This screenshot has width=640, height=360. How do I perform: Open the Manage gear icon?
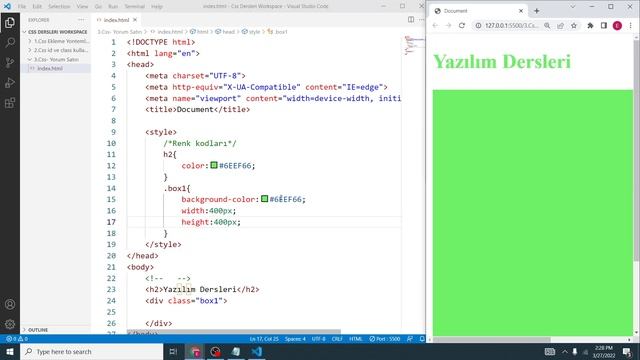coord(10,324)
